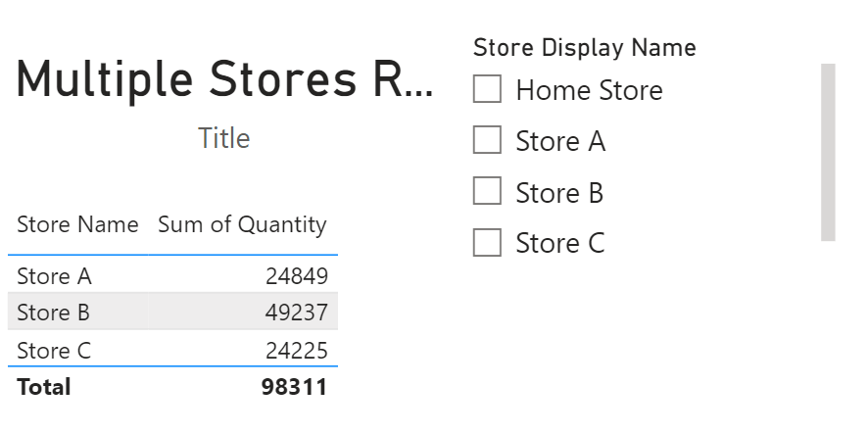Tick the Home Store checkbox
The height and width of the screenshot is (434, 868).
pos(487,89)
